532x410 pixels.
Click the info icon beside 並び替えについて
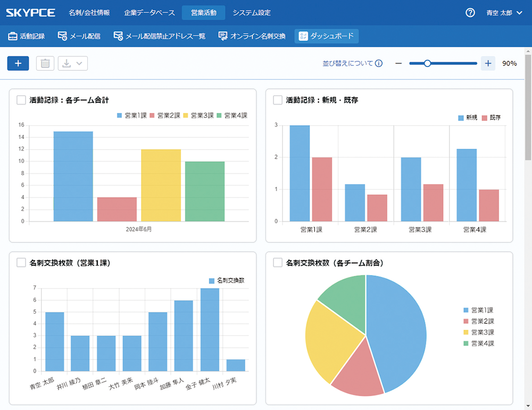[379, 63]
